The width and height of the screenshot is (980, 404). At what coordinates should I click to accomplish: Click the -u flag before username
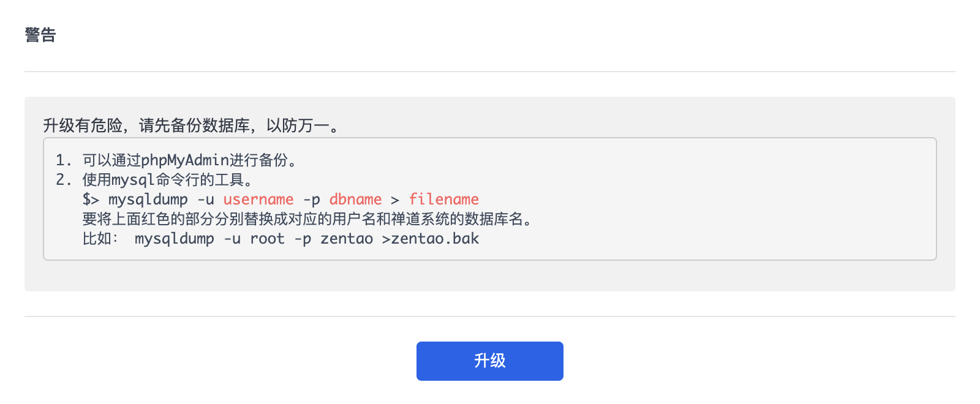tap(206, 200)
